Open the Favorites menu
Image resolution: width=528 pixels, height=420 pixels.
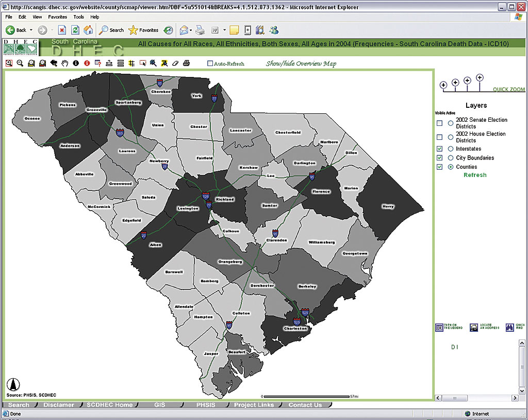pos(57,17)
